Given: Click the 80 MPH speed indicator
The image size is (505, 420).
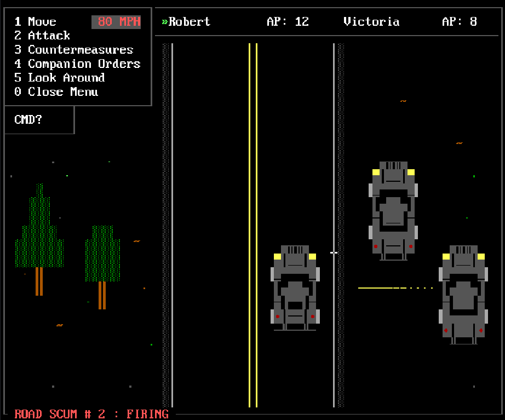Looking at the screenshot, I should [116, 22].
